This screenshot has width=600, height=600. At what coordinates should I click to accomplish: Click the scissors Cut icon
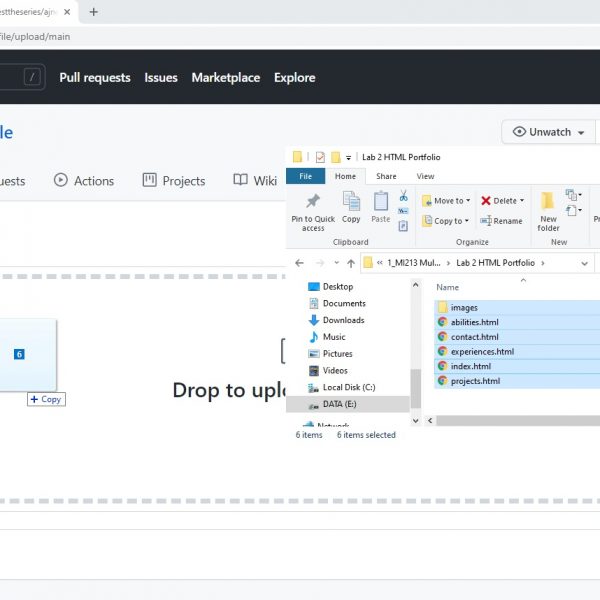click(x=403, y=196)
